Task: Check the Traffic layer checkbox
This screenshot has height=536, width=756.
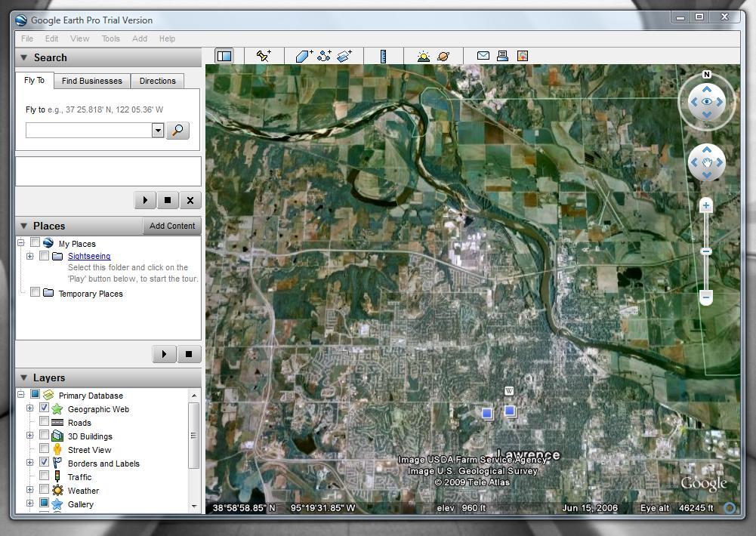Action: [44, 476]
